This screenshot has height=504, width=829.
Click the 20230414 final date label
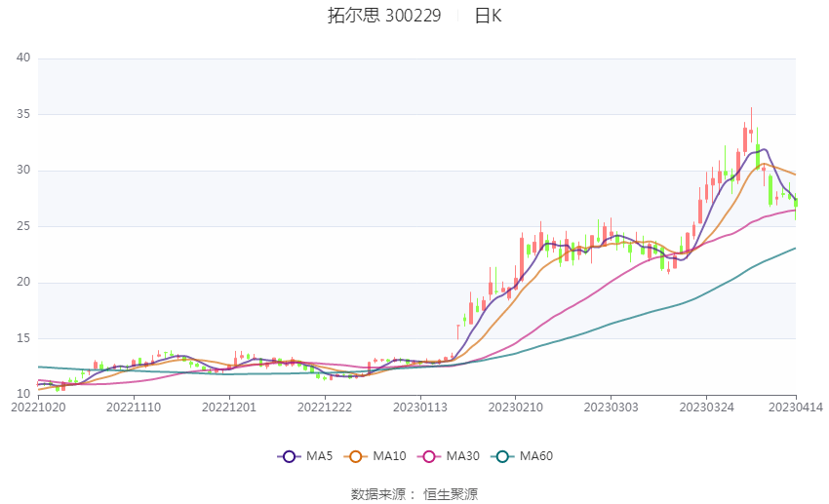(x=796, y=407)
